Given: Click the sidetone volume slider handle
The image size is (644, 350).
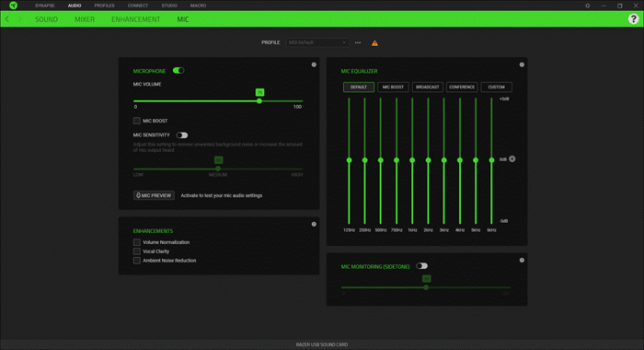Looking at the screenshot, I should 426,287.
